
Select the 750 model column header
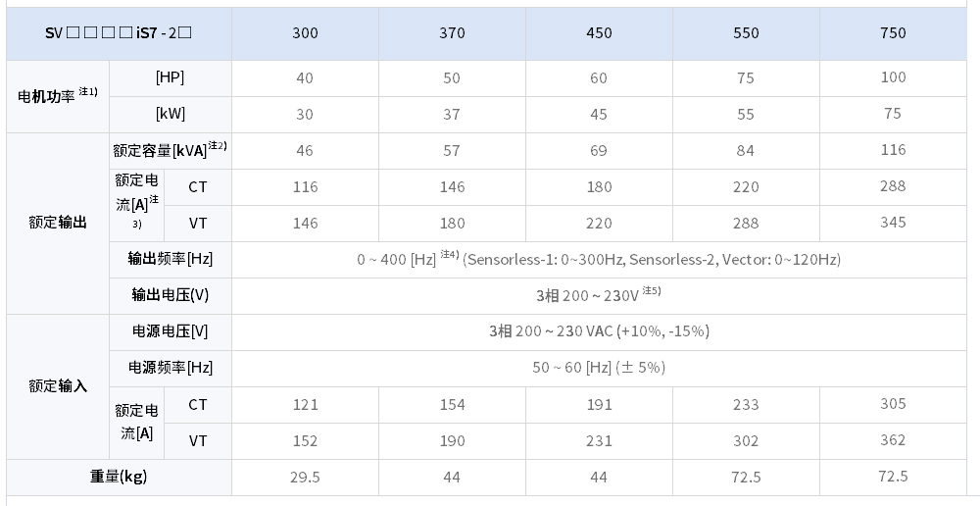(893, 33)
